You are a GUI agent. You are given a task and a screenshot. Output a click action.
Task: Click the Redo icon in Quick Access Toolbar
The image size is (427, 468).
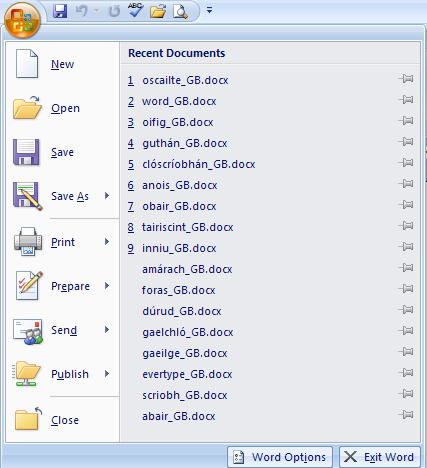coord(114,11)
